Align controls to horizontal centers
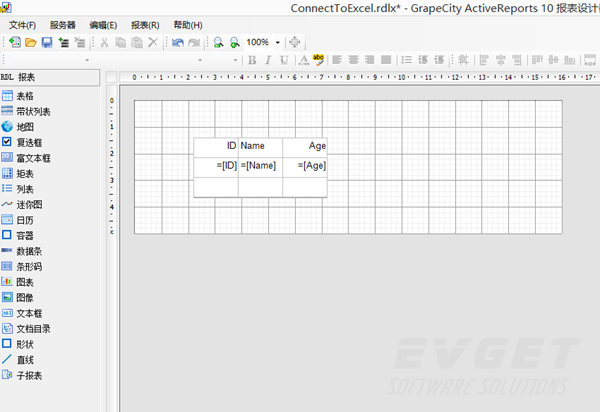 pyautogui.click(x=500, y=60)
